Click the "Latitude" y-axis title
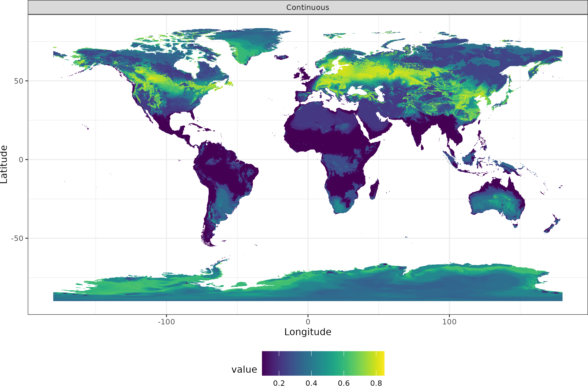This screenshot has width=588, height=392. click(x=4, y=164)
